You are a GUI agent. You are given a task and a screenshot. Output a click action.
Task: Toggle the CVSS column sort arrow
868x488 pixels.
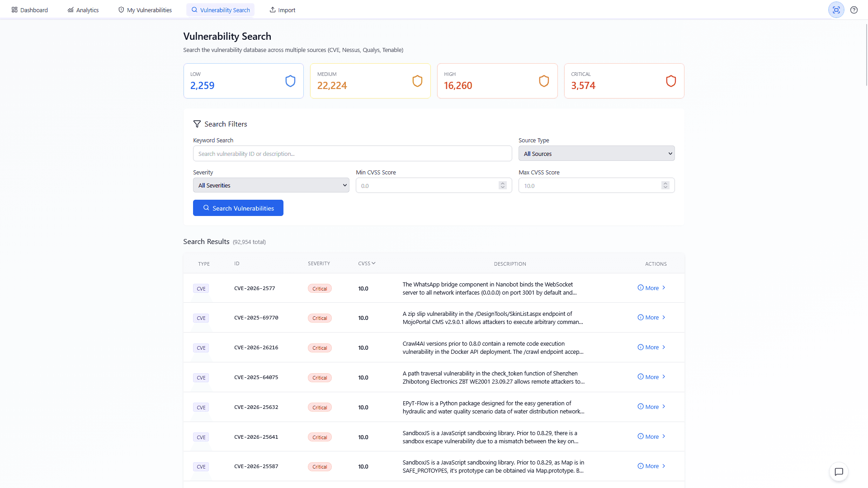[x=374, y=263]
